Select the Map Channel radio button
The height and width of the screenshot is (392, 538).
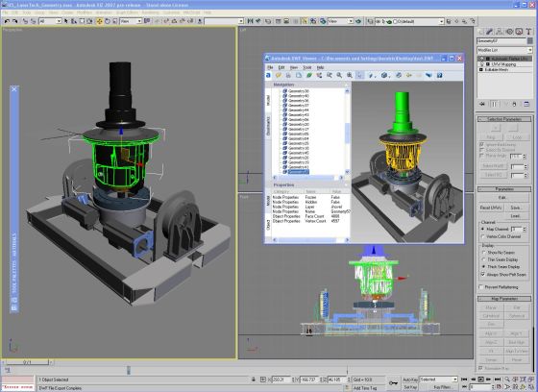tap(482, 229)
